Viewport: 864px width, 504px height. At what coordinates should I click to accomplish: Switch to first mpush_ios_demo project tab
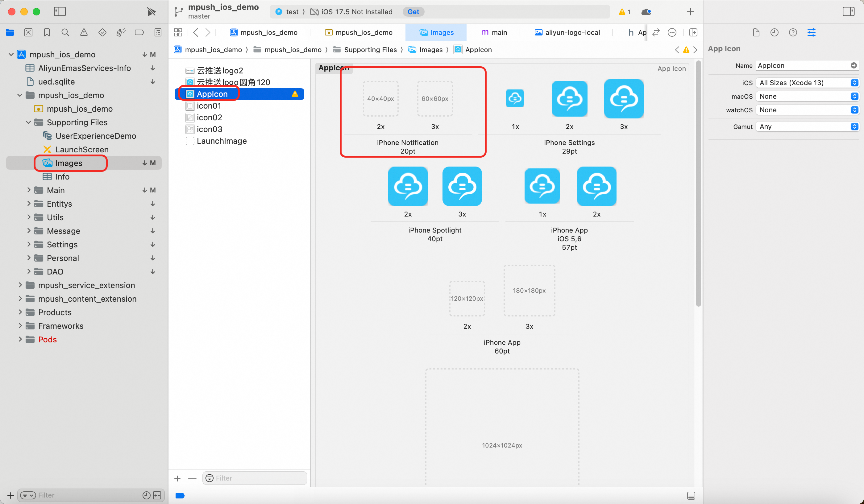tap(263, 33)
